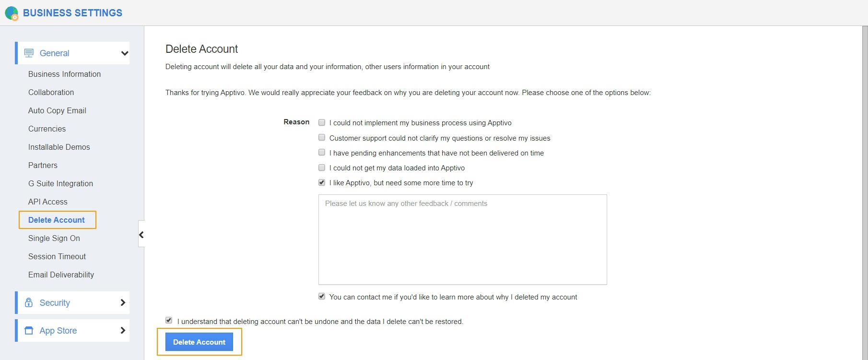Click the Security padlock icon
868x360 pixels.
pyautogui.click(x=29, y=302)
